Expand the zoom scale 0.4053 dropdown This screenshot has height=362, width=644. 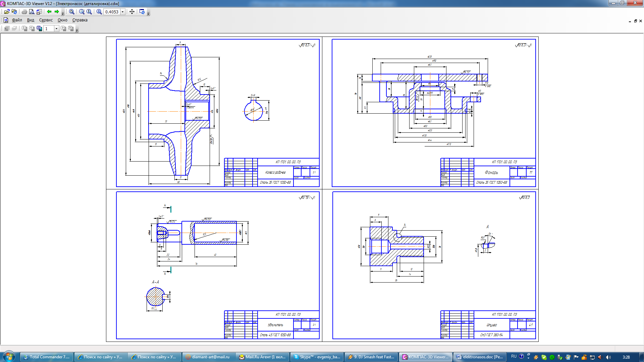[123, 12]
